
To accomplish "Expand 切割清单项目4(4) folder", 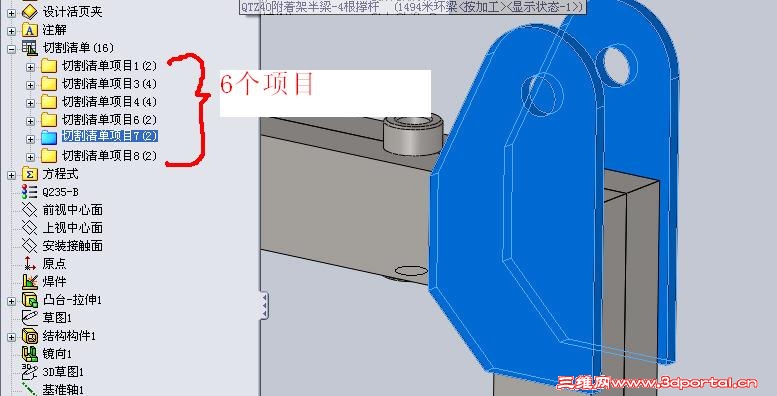I will tap(30, 103).
